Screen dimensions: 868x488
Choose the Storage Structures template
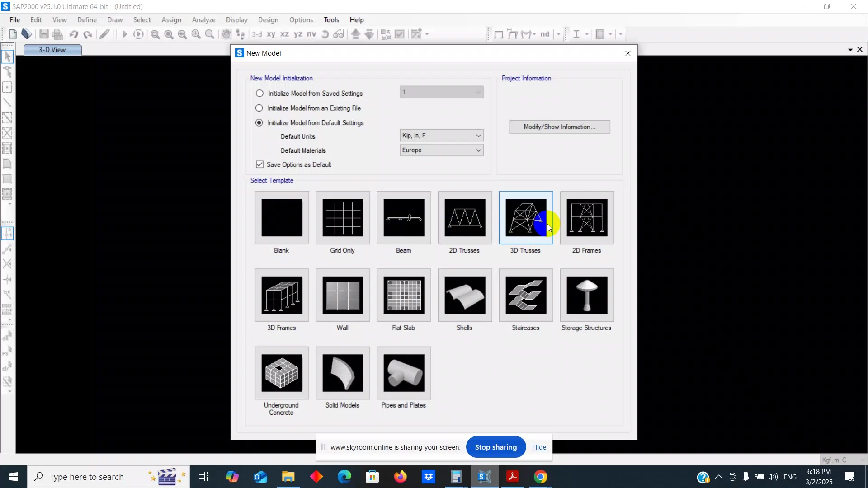tap(587, 295)
